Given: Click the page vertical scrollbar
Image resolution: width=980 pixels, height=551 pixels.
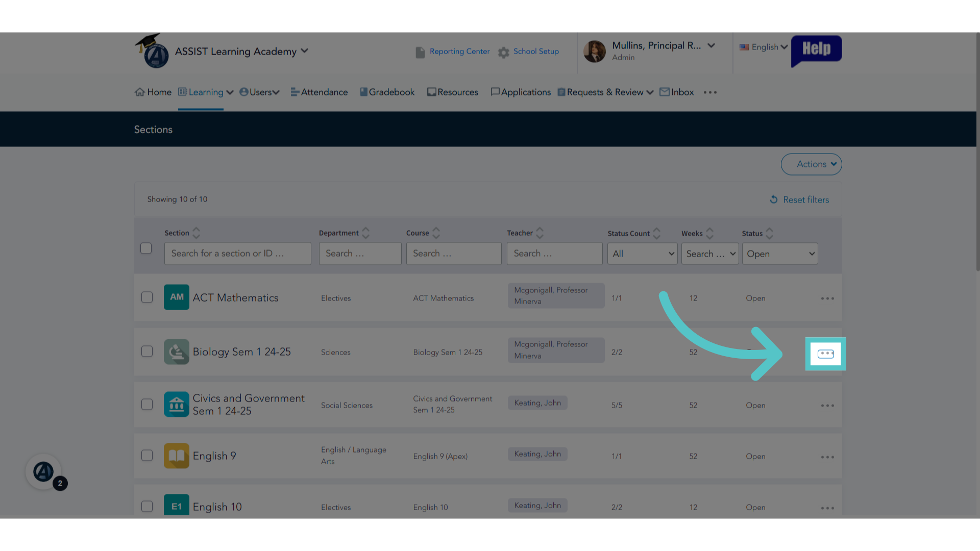Looking at the screenshot, I should pos(978,153).
